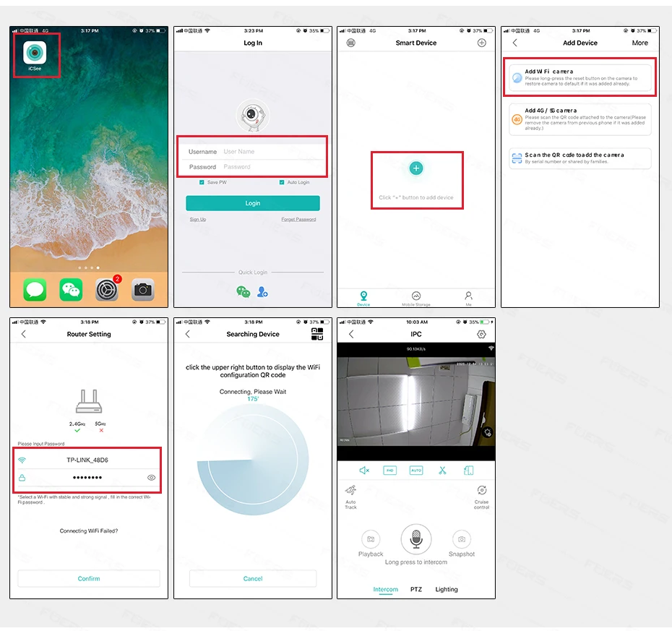The image size is (672, 631).
Task: Tap the WeChat quick login icon
Action: pos(244,292)
